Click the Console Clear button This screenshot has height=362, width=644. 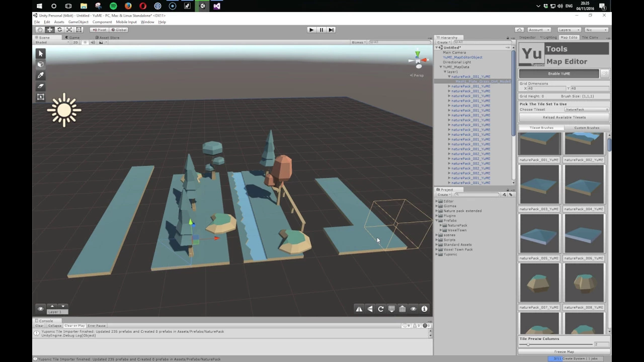click(39, 326)
